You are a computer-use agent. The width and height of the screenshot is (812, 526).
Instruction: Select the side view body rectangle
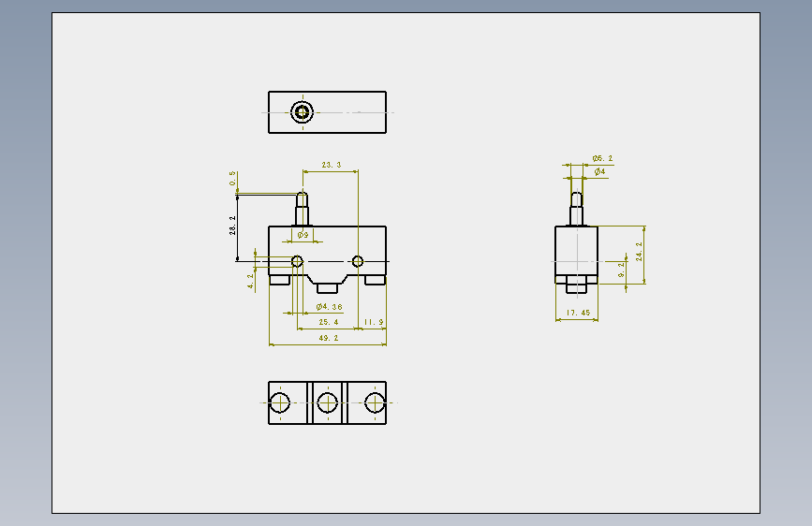pyautogui.click(x=576, y=251)
